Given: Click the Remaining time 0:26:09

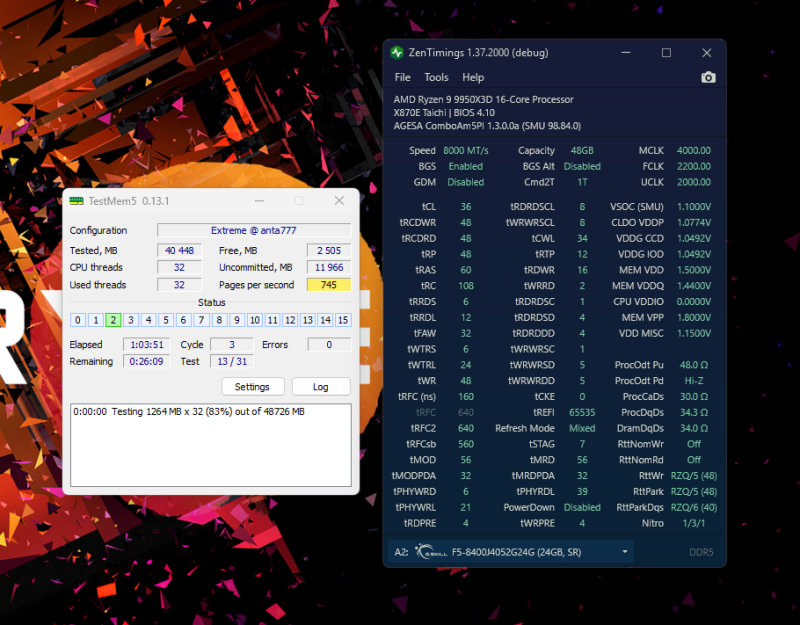Looking at the screenshot, I should pyautogui.click(x=146, y=362).
